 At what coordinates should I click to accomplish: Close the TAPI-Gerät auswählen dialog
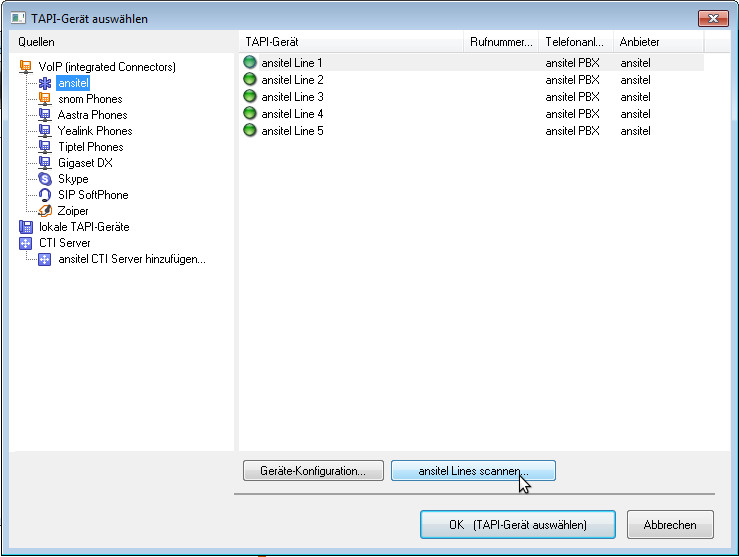[x=713, y=18]
